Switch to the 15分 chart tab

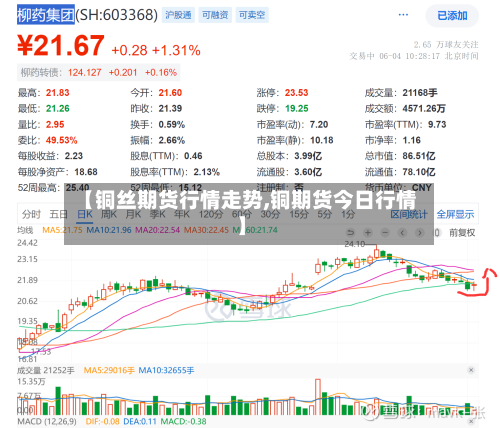click(x=299, y=214)
